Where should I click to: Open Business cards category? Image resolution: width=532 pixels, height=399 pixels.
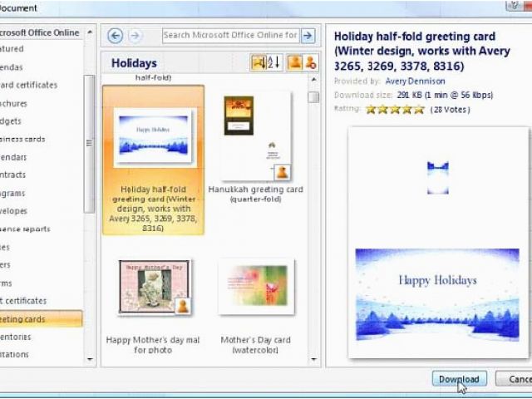pyautogui.click(x=22, y=139)
